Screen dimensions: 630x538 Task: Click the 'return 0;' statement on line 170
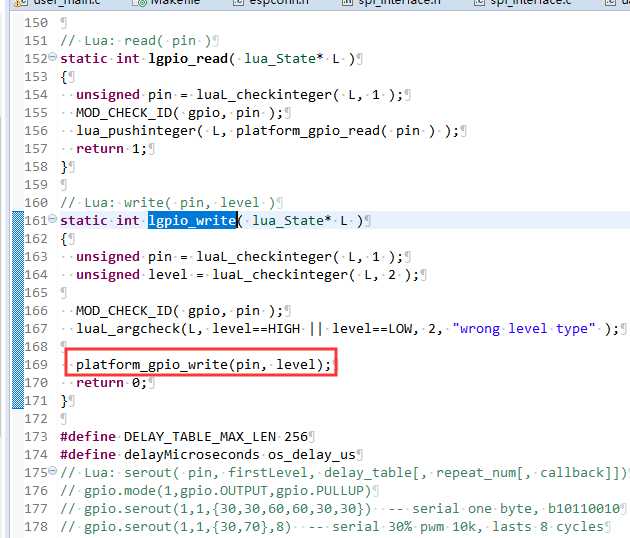click(111, 383)
